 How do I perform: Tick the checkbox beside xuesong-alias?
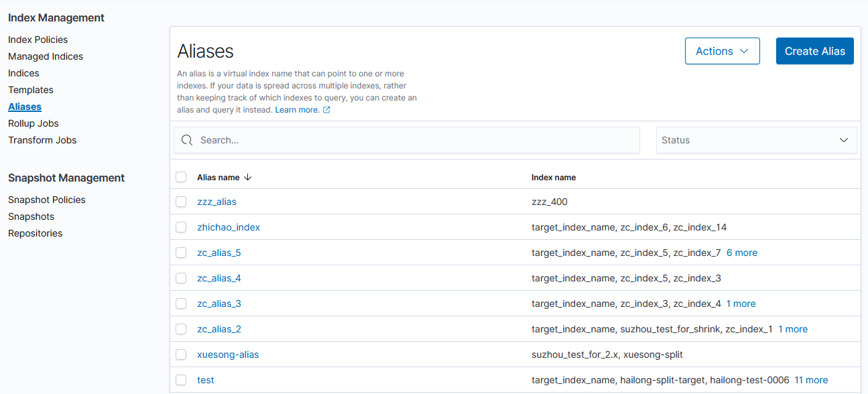[181, 354]
